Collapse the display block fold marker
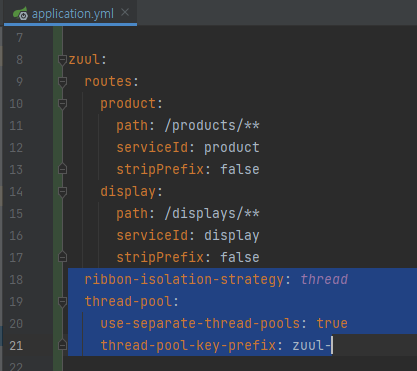417x371 pixels. pyautogui.click(x=62, y=192)
